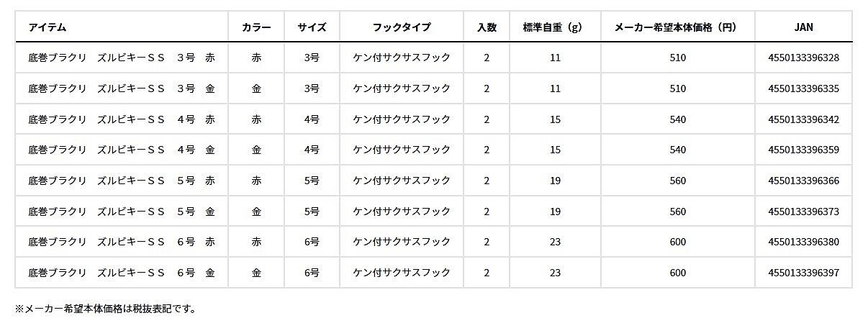The image size is (868, 318).
Task: Click the JAN column header
Action: pos(803,27)
